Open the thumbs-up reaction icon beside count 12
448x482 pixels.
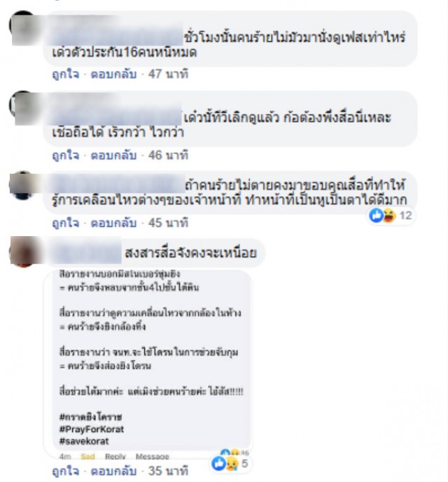tap(375, 216)
